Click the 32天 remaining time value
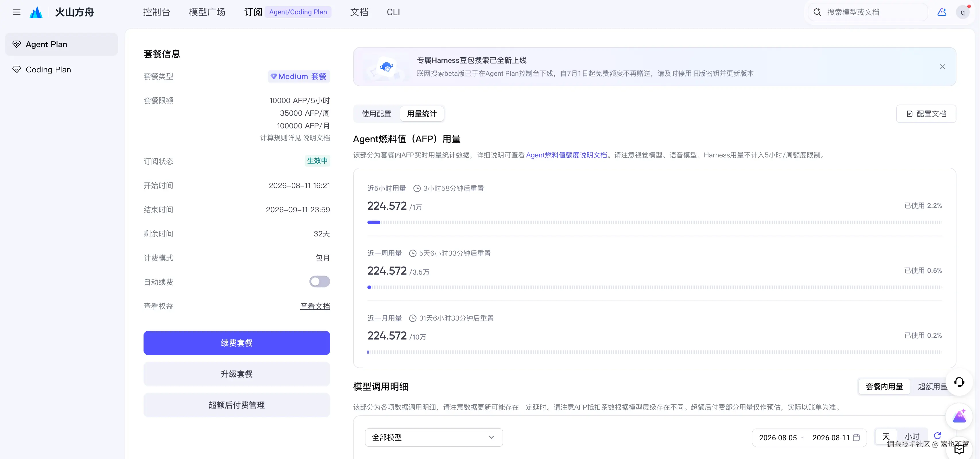 click(x=321, y=234)
